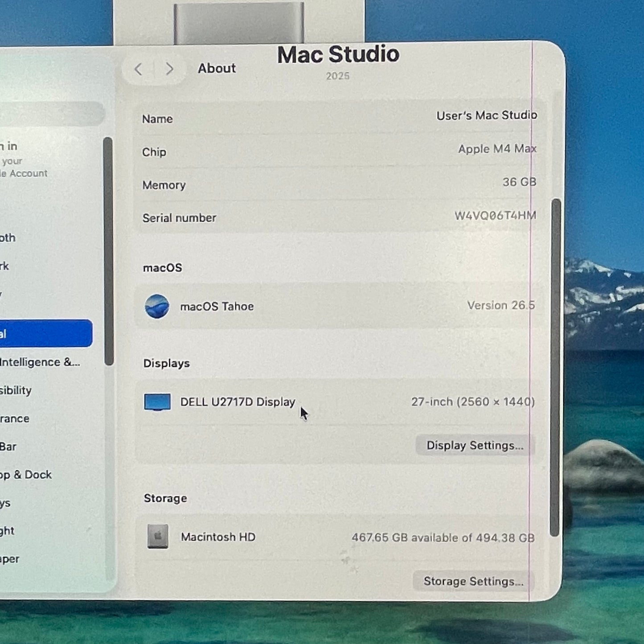Click the memory value 36 GB
Viewport: 644px width, 644px height.
pos(519,182)
